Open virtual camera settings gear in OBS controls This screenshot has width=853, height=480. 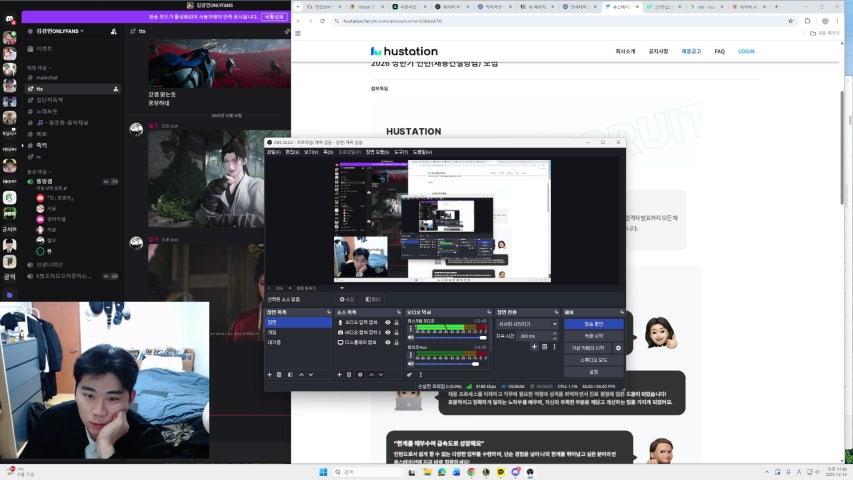pos(618,348)
